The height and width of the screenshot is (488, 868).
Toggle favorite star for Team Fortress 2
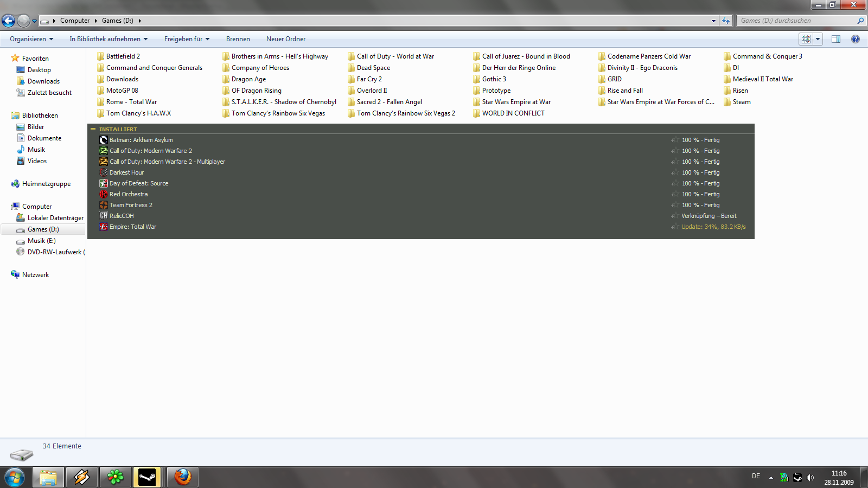[675, 205]
